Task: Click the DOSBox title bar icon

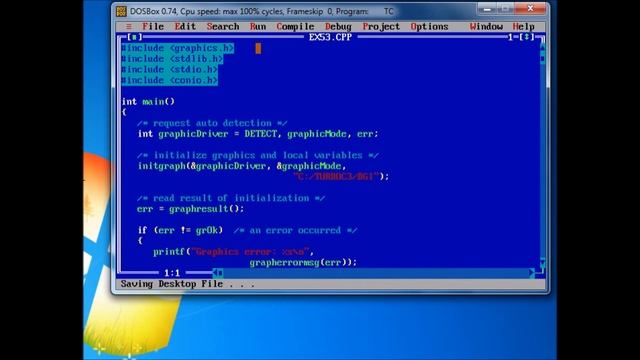Action: coord(121,11)
